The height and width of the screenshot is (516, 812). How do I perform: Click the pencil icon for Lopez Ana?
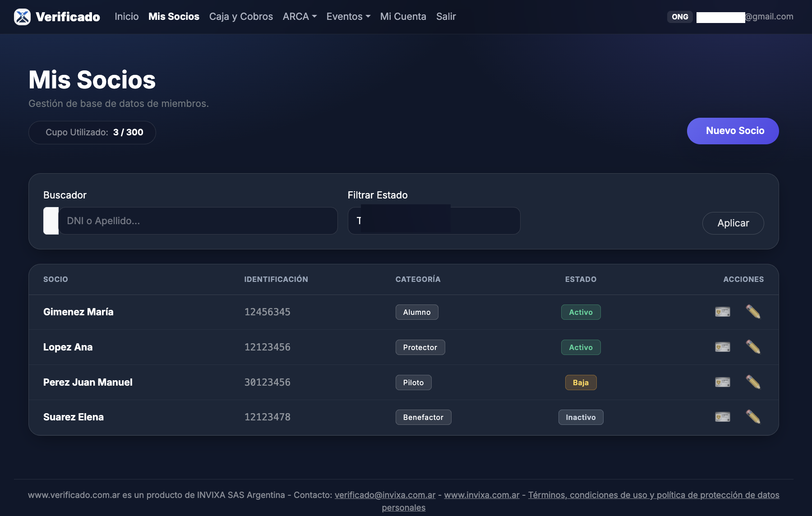(753, 347)
